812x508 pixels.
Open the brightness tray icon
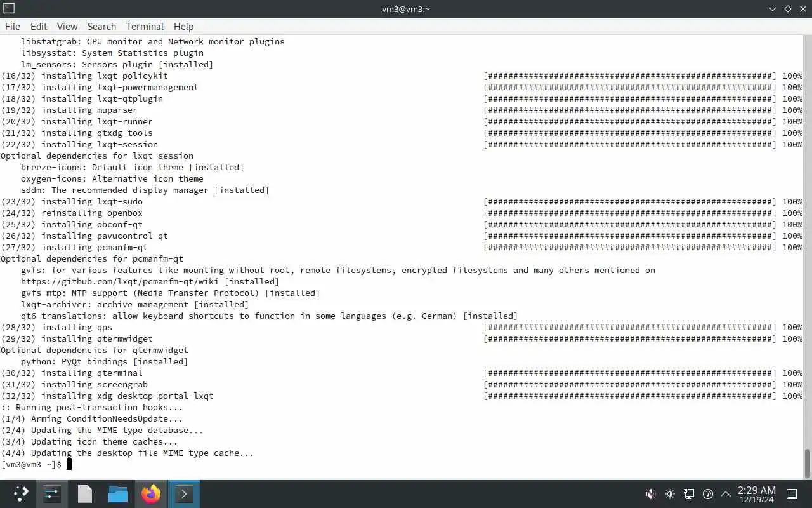coord(670,493)
